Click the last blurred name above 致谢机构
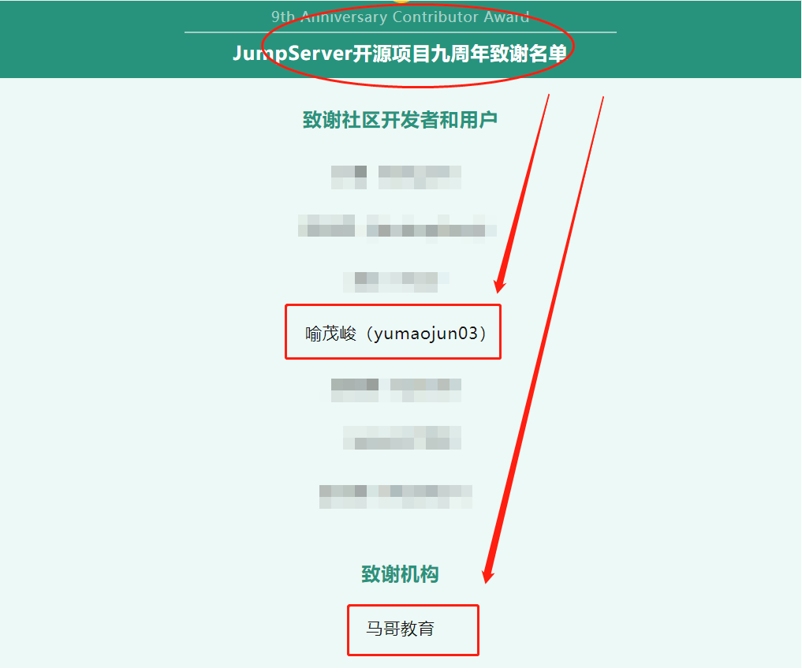Viewport: 802px width, 672px height. coord(395,497)
